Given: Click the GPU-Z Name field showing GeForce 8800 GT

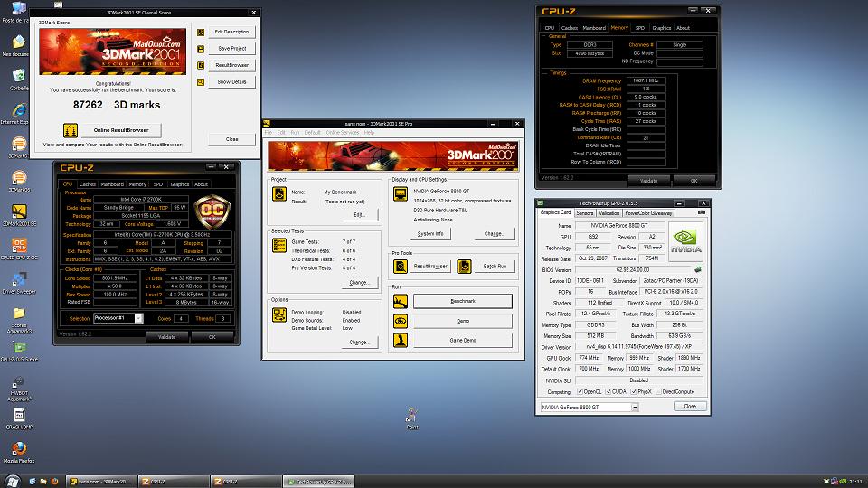Looking at the screenshot, I should [x=620, y=225].
